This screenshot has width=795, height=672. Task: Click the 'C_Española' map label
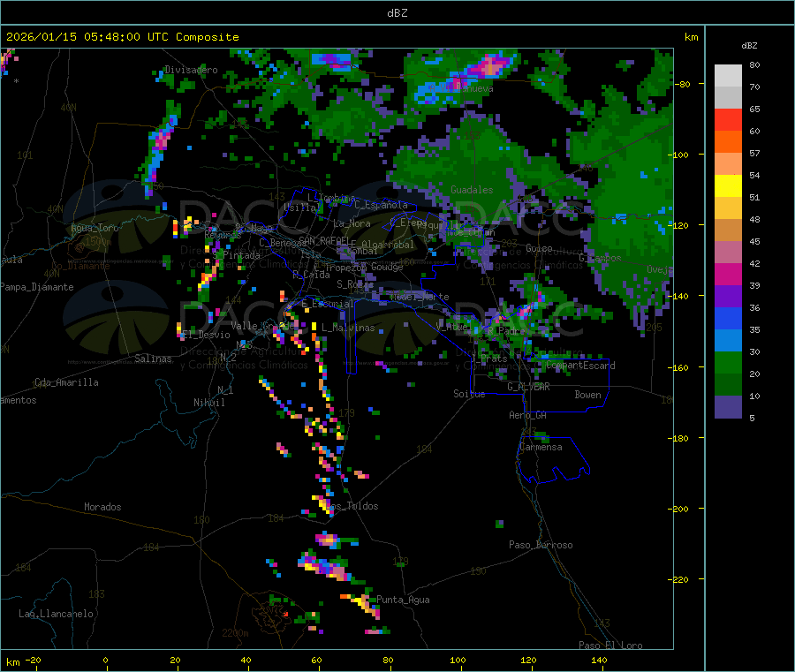[381, 205]
